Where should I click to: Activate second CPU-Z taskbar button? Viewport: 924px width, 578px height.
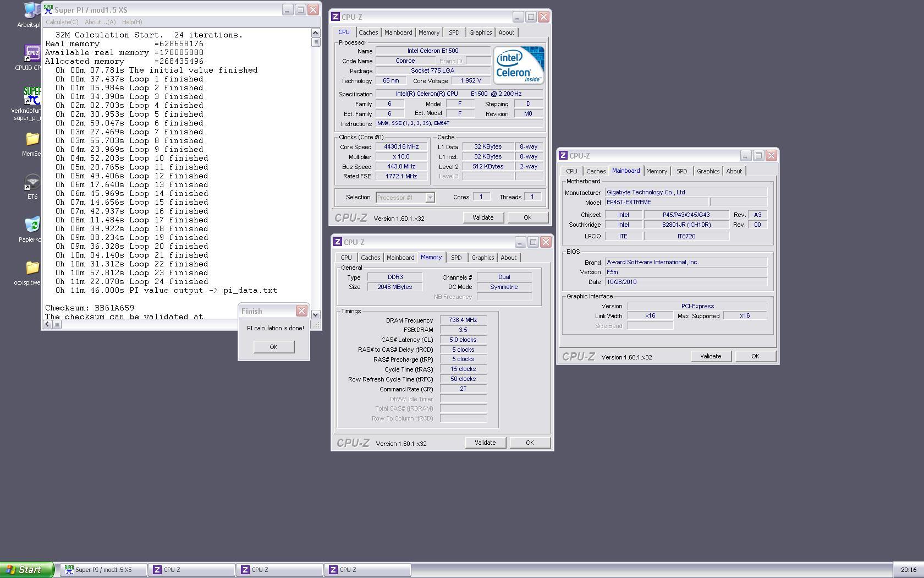(x=279, y=570)
